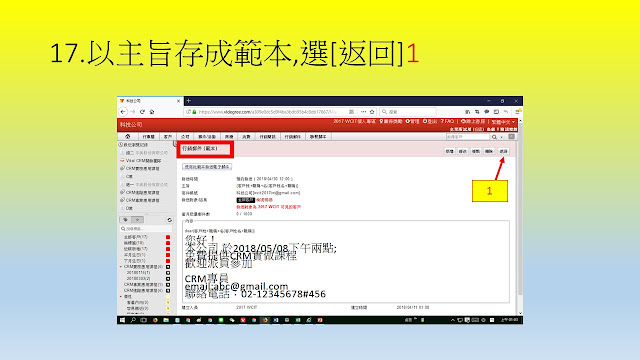Open the 行銷郵件 menu tab
The width and height of the screenshot is (640, 360).
click(293, 137)
